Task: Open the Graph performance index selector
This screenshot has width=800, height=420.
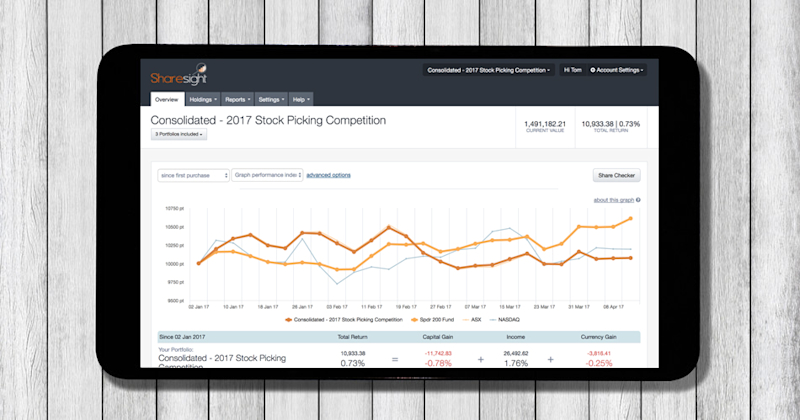Action: 267,175
